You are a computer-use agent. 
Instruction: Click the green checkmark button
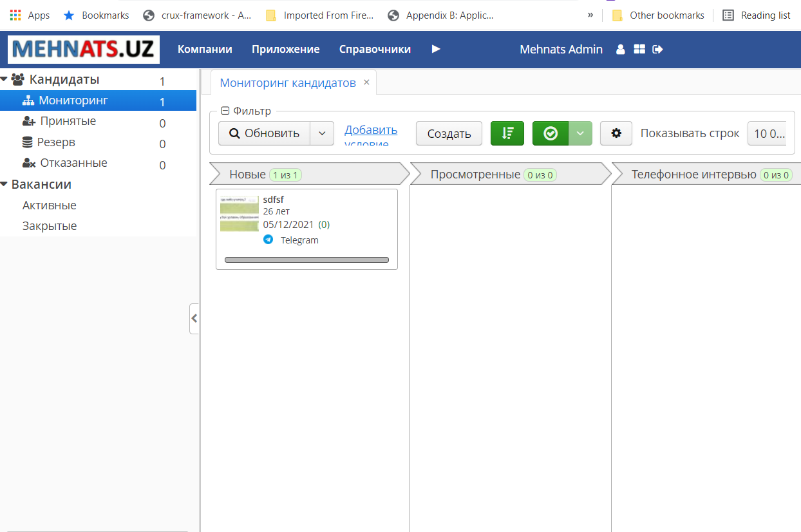[551, 133]
